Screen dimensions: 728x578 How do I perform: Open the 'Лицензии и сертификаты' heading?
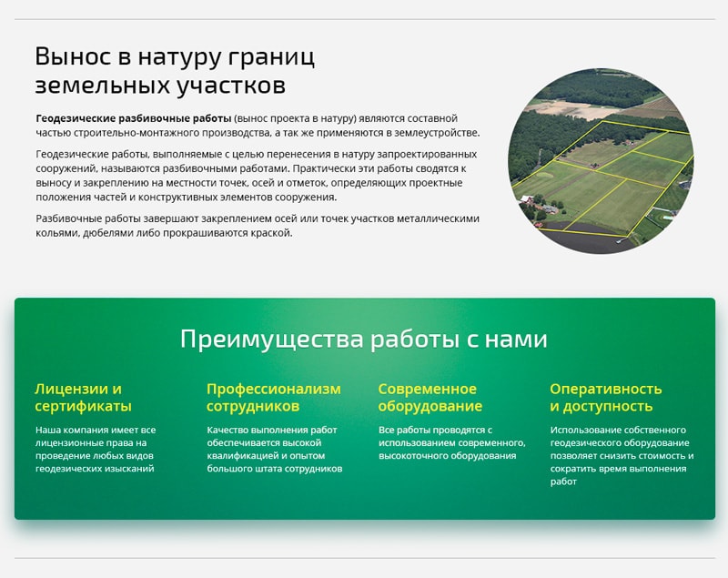point(83,398)
